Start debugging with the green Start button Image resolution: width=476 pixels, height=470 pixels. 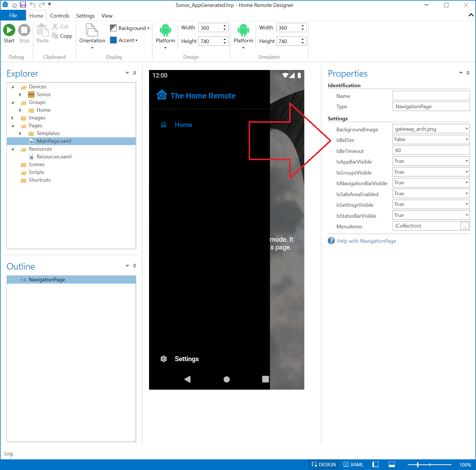coord(9,30)
